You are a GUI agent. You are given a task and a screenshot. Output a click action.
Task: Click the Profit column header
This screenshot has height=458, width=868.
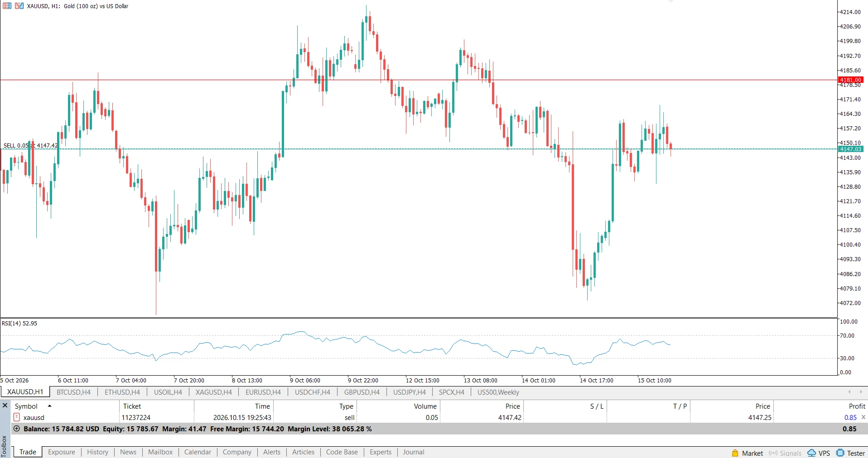(857, 406)
